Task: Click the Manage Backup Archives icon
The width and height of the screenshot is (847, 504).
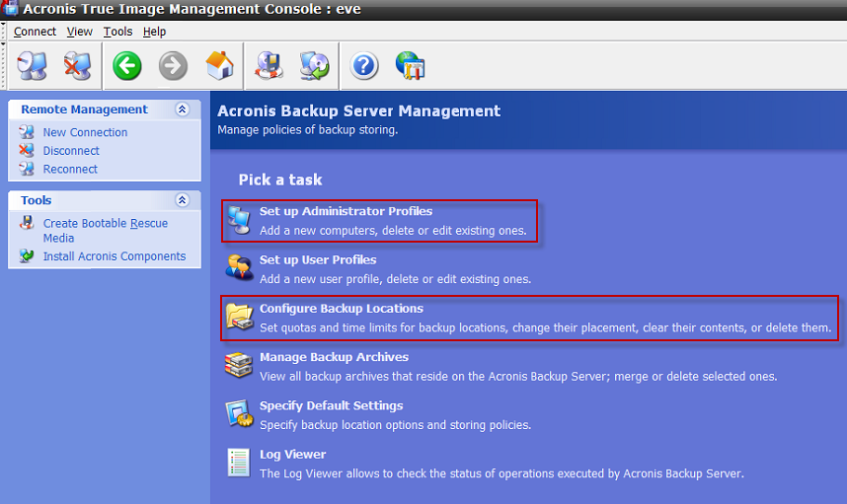Action: 239,365
